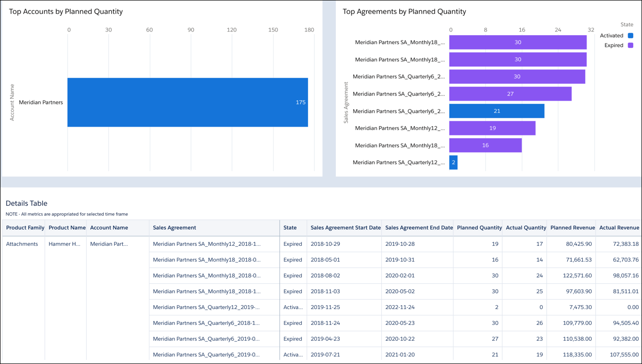Select the purple agreement bar labeled 27

pyautogui.click(x=510, y=94)
